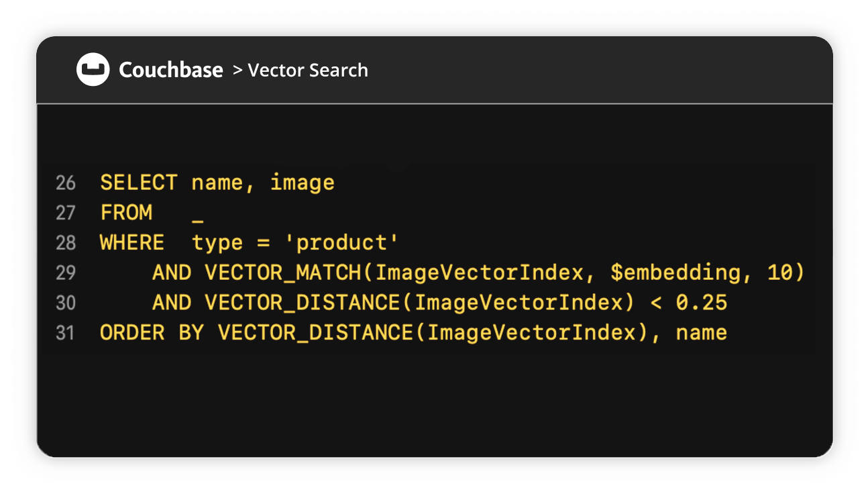Click the trailing name on line 31
868x492 pixels.
click(x=702, y=333)
